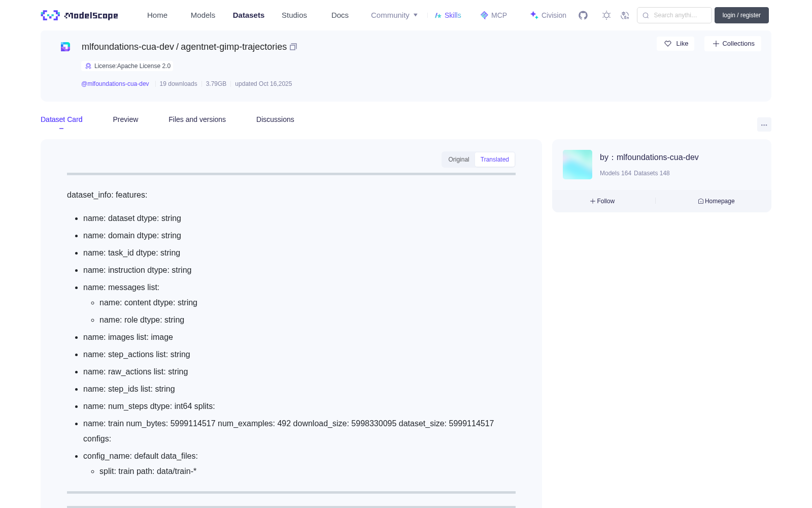Switch to the Files and versions tab
This screenshot has width=812, height=508.
tap(197, 119)
